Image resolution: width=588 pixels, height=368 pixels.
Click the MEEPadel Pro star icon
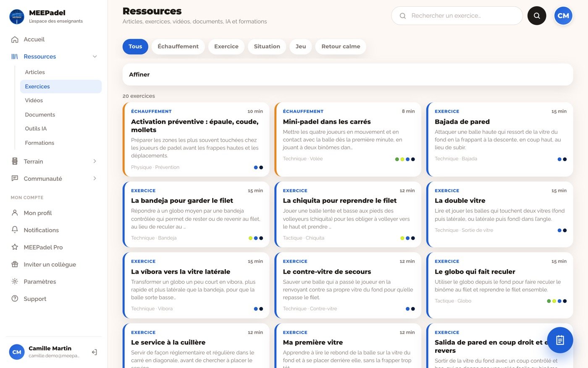point(15,247)
